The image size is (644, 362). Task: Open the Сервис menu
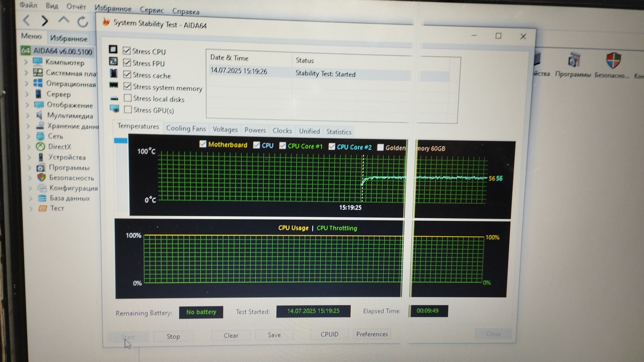click(x=152, y=10)
